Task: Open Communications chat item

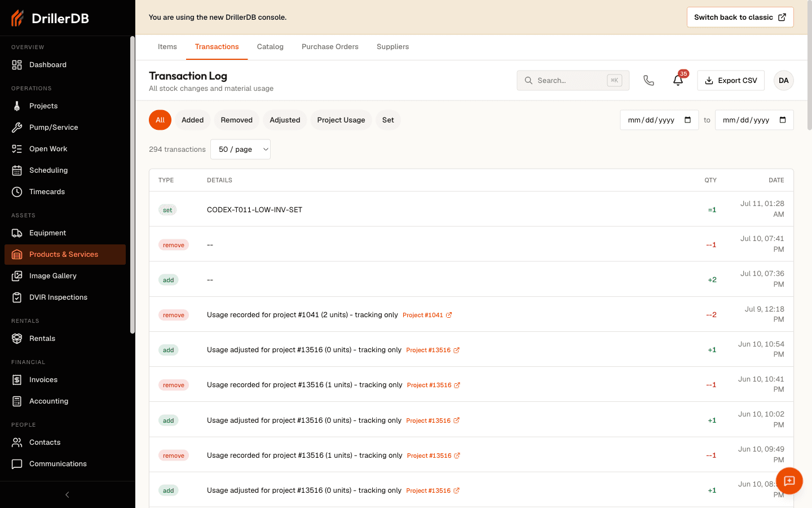Action: (65, 464)
